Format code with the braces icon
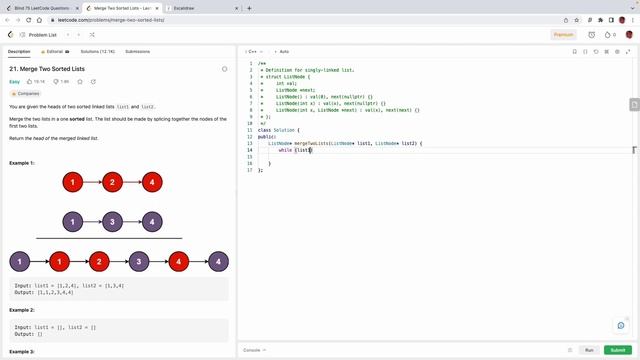This screenshot has height=360, width=640. 585,52
